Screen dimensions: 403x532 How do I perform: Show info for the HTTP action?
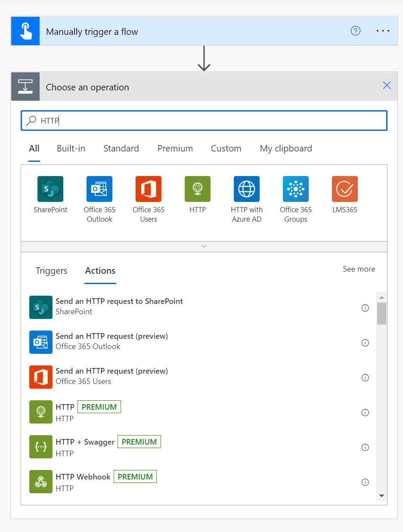click(365, 412)
